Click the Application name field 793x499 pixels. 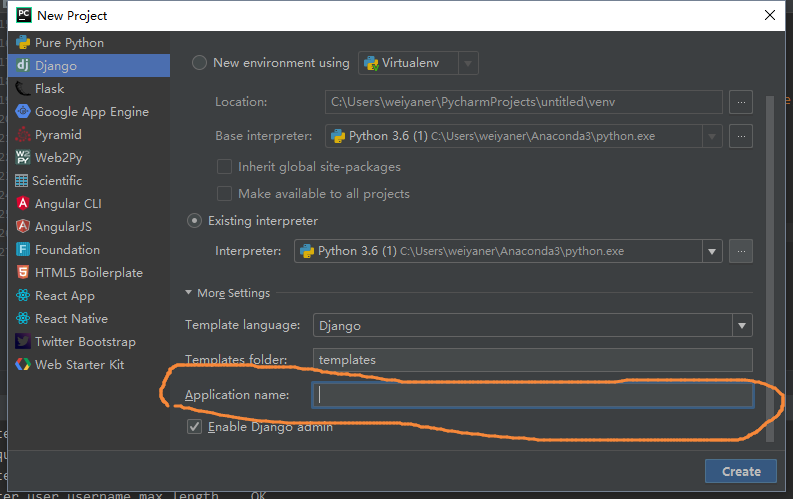pos(533,395)
